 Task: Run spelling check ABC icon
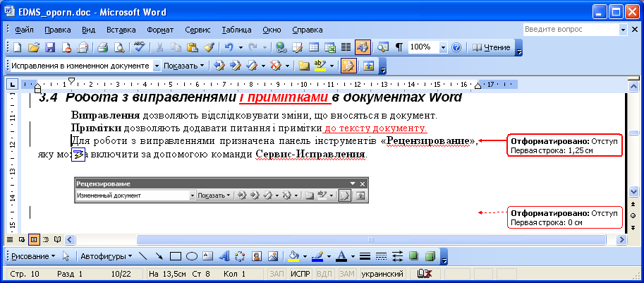139,47
